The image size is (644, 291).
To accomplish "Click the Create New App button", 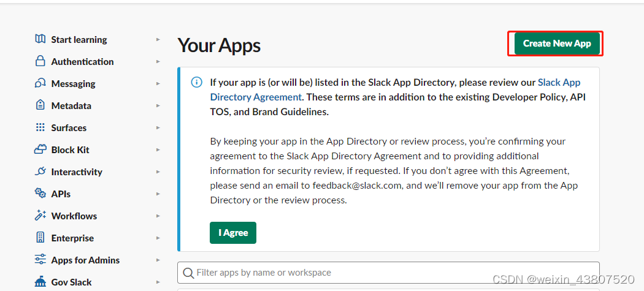I will [557, 43].
